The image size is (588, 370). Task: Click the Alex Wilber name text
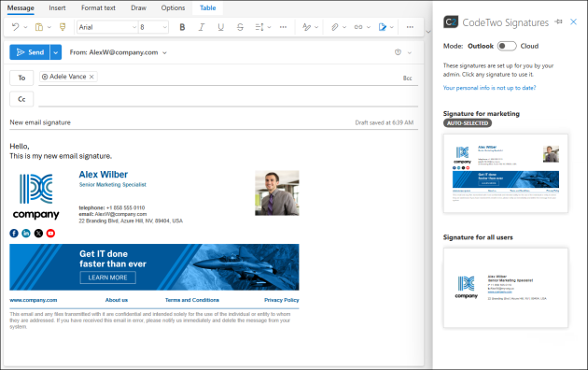103,175
